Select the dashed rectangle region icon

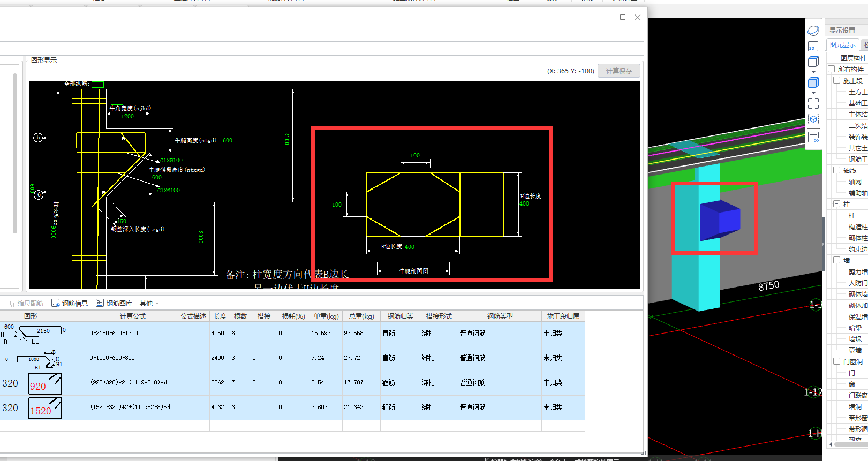tap(813, 103)
